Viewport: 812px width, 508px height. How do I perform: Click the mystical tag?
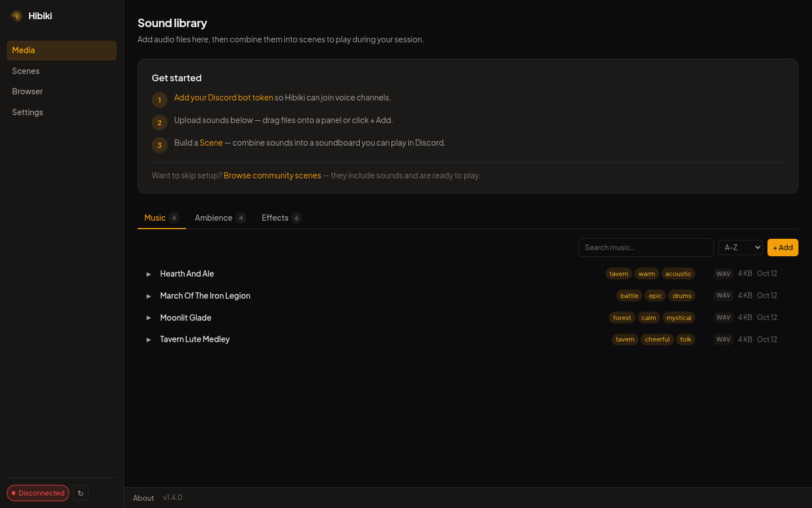pyautogui.click(x=679, y=318)
